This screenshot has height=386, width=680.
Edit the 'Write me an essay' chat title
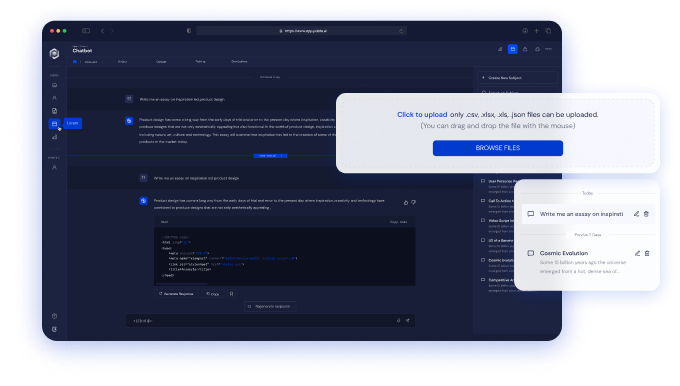[x=637, y=214]
